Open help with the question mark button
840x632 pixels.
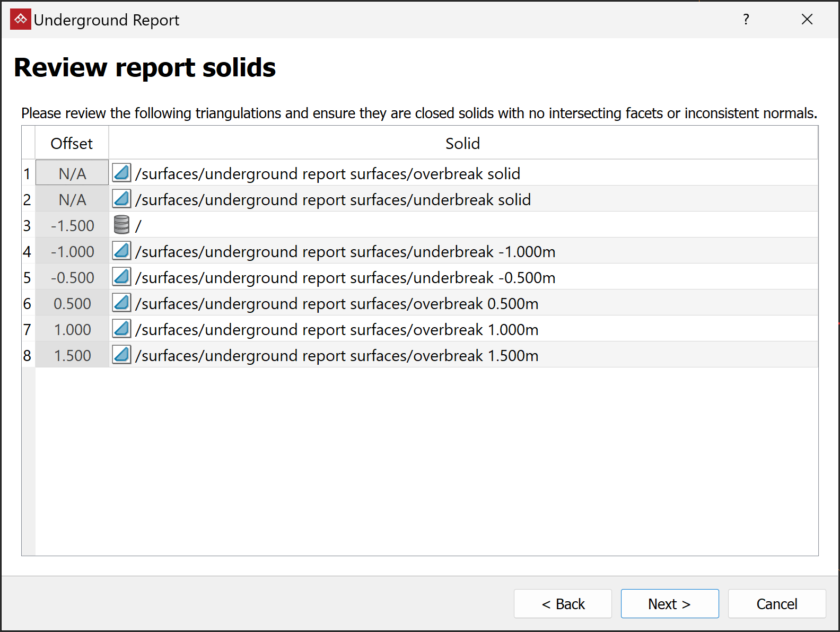tap(746, 20)
